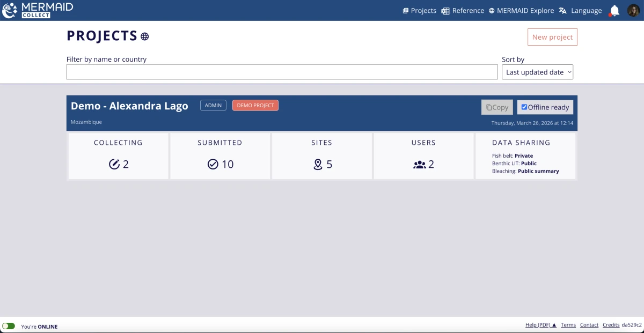Click the Mozambique country label
Viewport: 644px width, 333px height.
pos(86,122)
